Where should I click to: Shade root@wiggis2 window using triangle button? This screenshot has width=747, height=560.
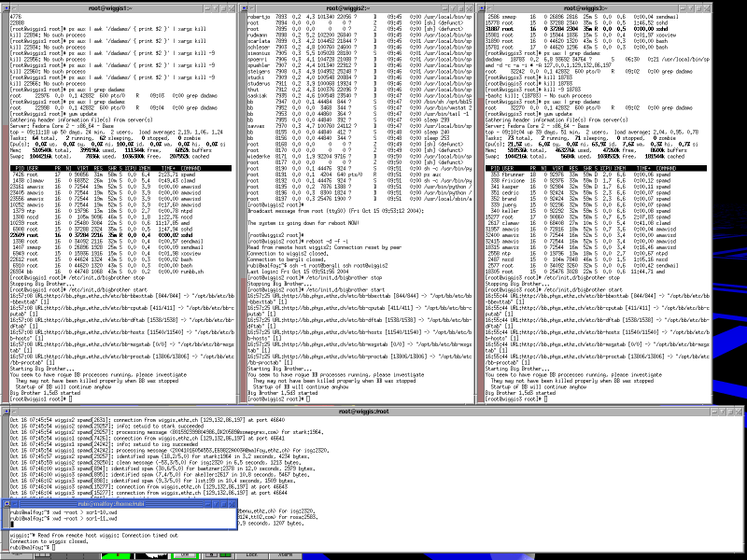tap(453, 8)
